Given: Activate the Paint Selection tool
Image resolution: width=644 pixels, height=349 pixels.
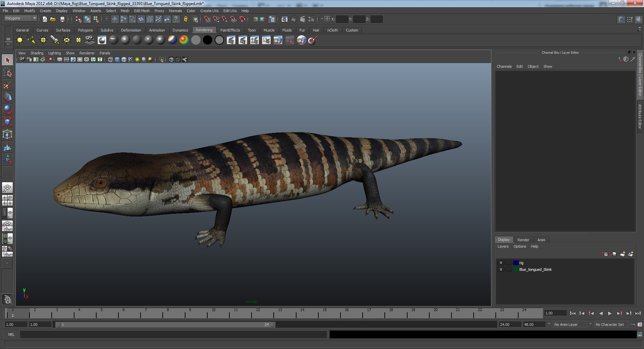Looking at the screenshot, I should click(7, 85).
